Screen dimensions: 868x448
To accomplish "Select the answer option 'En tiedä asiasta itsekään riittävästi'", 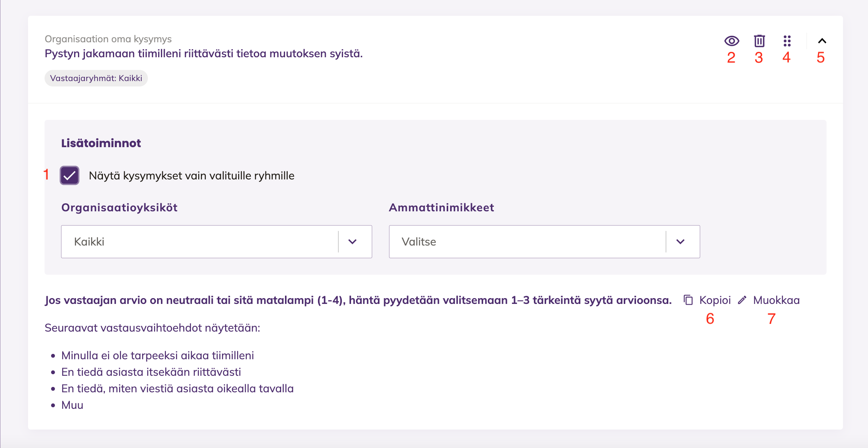I will click(x=151, y=372).
